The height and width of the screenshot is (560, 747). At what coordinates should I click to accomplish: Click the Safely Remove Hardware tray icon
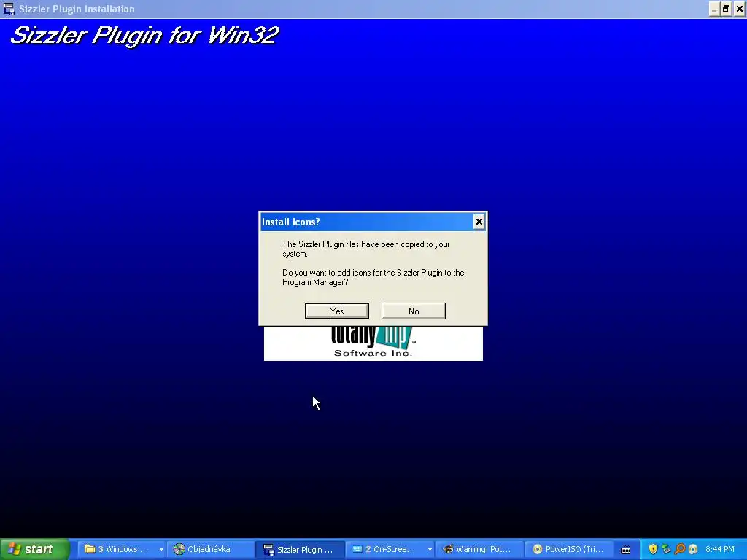[x=667, y=549]
